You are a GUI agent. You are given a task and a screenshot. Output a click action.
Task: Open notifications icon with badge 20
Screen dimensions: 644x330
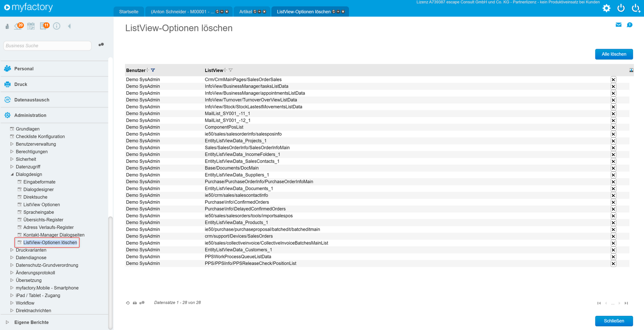pos(19,26)
